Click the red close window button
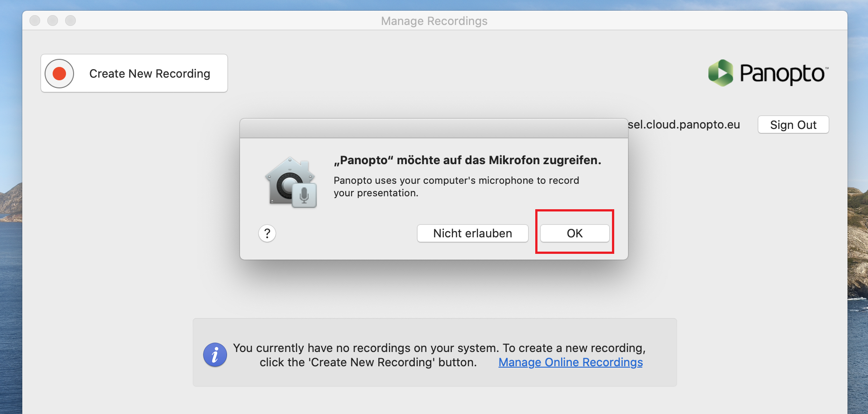Viewport: 868px width, 414px height. point(35,21)
